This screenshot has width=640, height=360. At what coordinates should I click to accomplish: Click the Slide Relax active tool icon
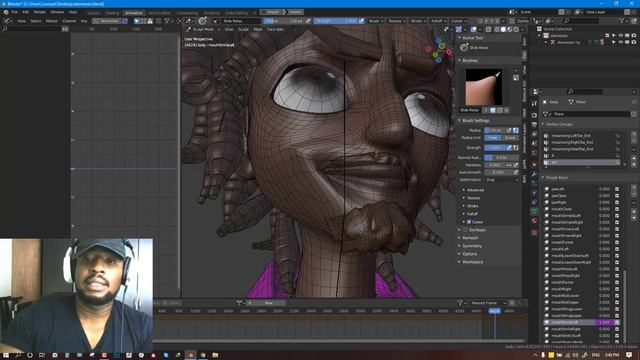click(x=464, y=48)
